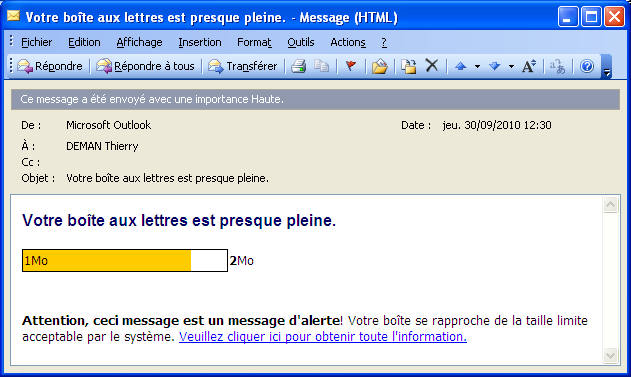Open the Fichier menu
The width and height of the screenshot is (631, 377).
click(37, 42)
